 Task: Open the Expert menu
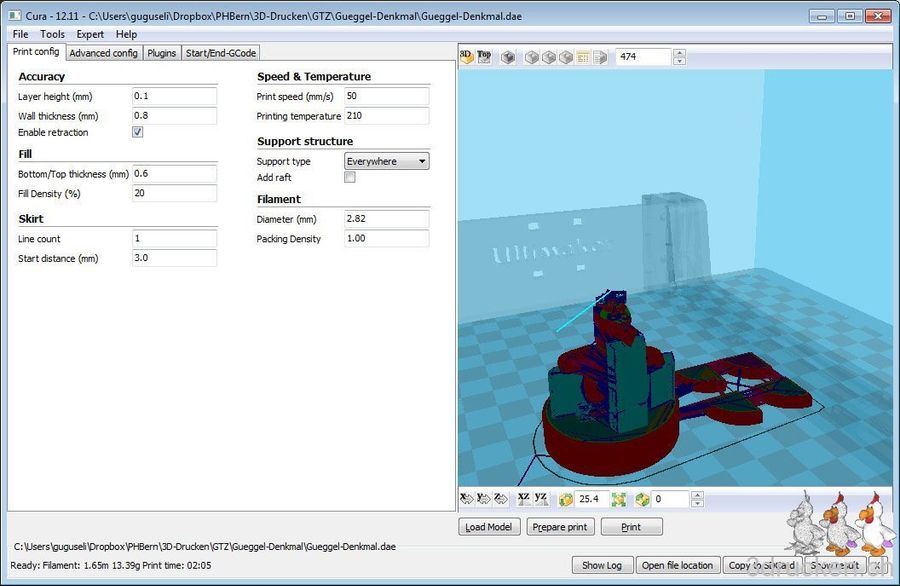tap(90, 33)
